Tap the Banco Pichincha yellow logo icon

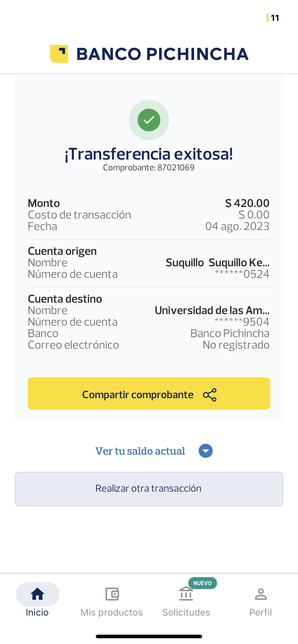click(x=59, y=54)
